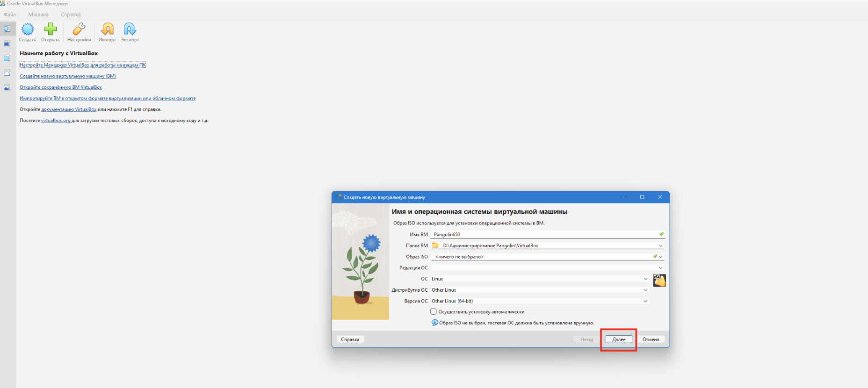Click the Справка button in dialog
Image resolution: width=868 pixels, height=388 pixels.
350,339
